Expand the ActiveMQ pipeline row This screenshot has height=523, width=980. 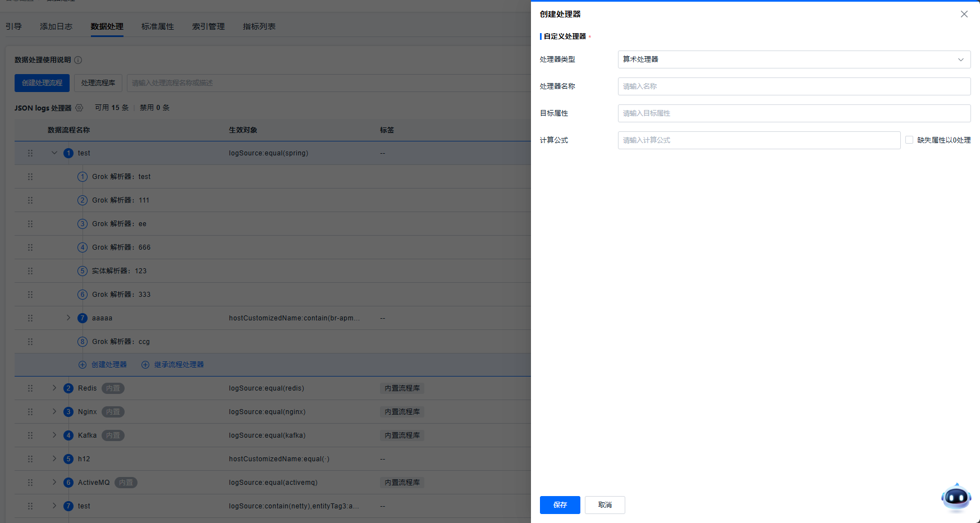pyautogui.click(x=54, y=483)
